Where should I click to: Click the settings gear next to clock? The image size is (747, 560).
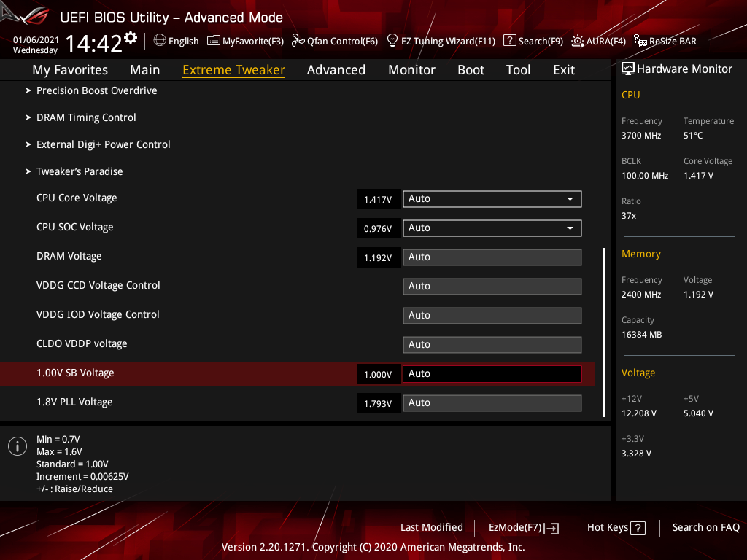click(x=131, y=37)
